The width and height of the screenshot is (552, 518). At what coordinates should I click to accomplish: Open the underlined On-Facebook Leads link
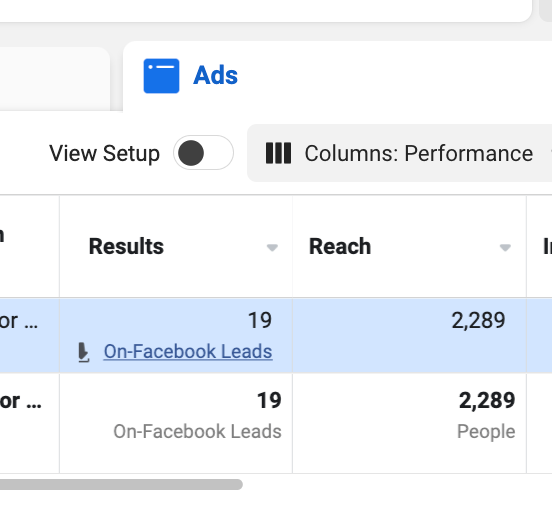click(188, 351)
